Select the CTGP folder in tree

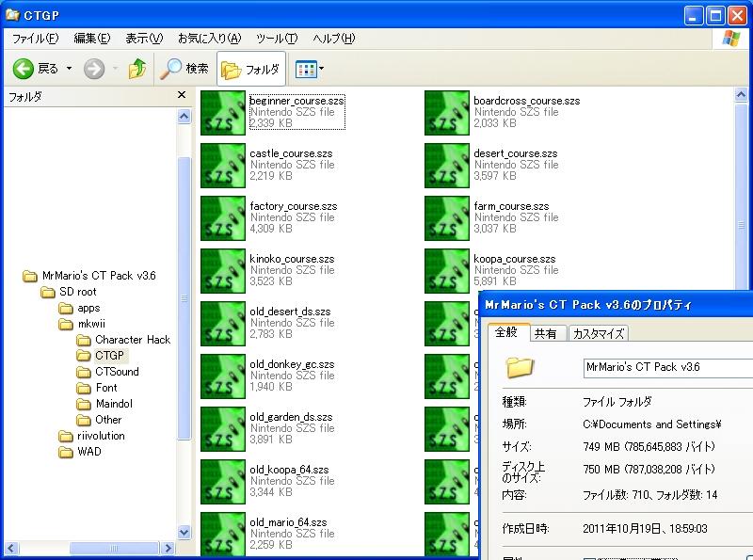click(x=109, y=356)
